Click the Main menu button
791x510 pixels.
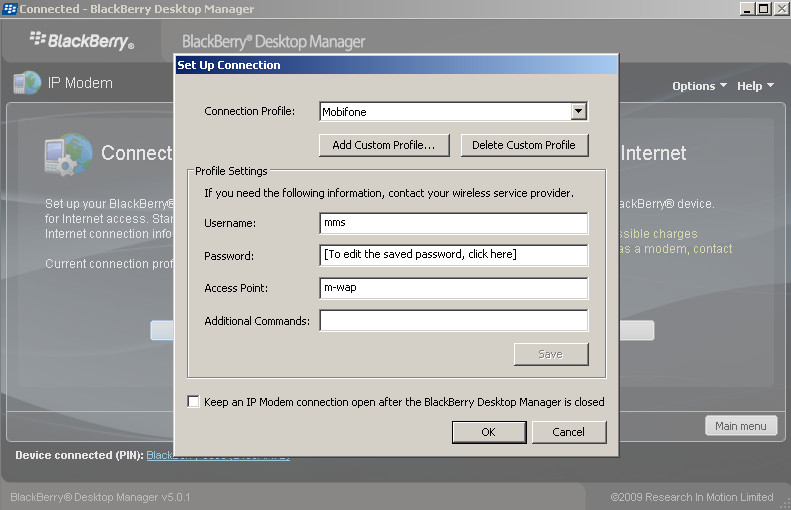[741, 426]
